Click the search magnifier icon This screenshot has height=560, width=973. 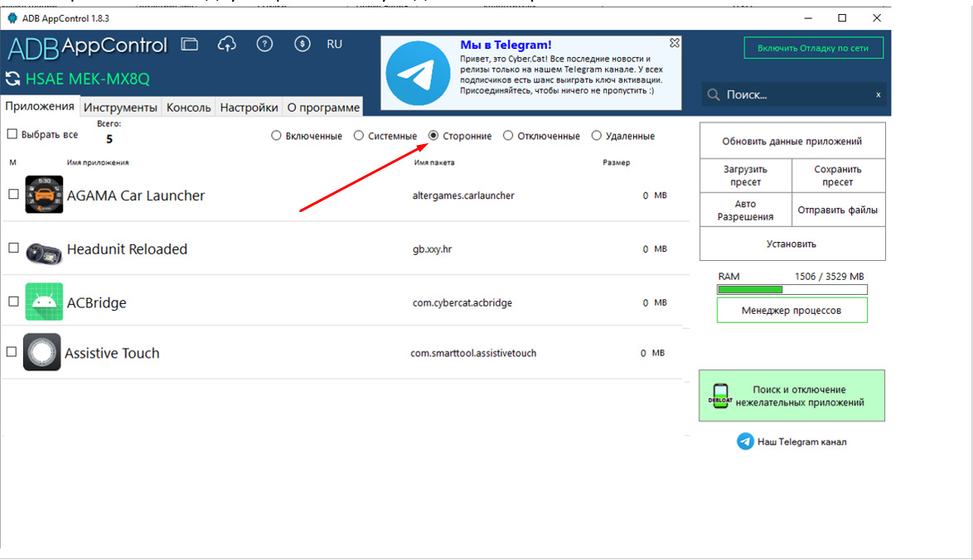point(714,95)
